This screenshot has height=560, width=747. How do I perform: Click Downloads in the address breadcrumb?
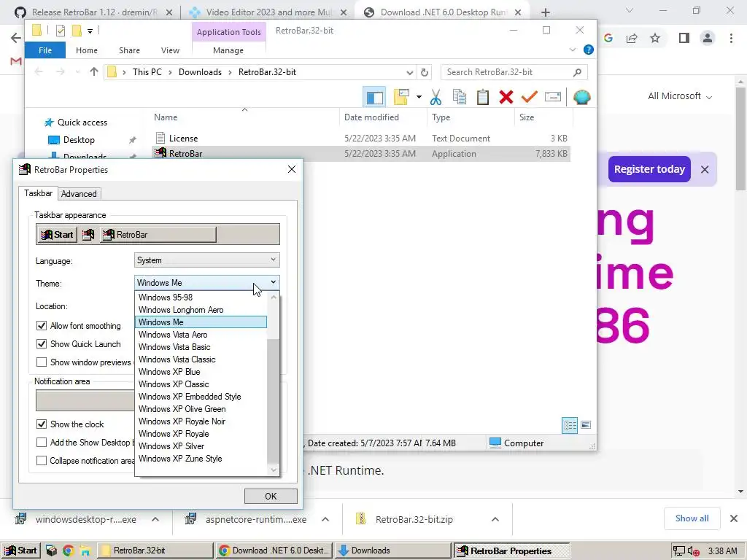200,72
